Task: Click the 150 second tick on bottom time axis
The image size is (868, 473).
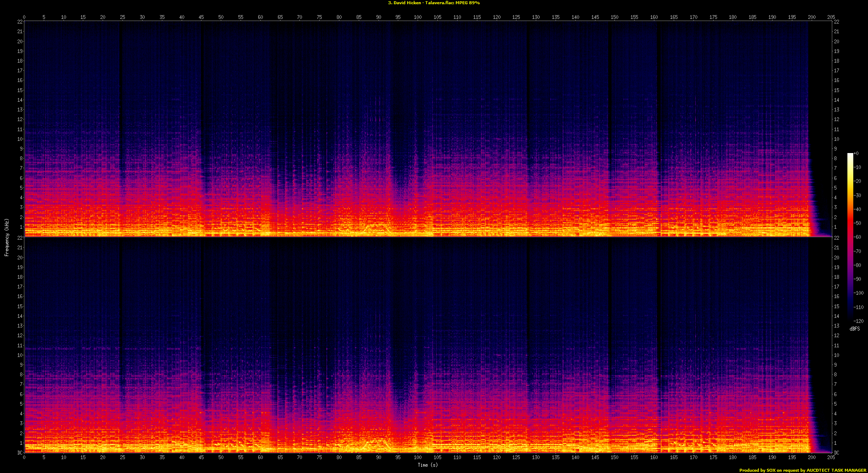Action: tap(614, 457)
